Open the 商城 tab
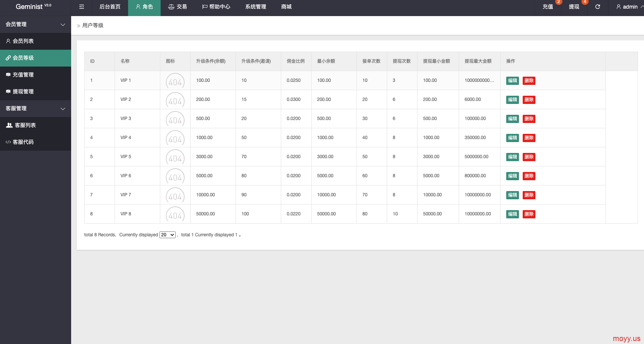644x344 pixels. coord(286,7)
